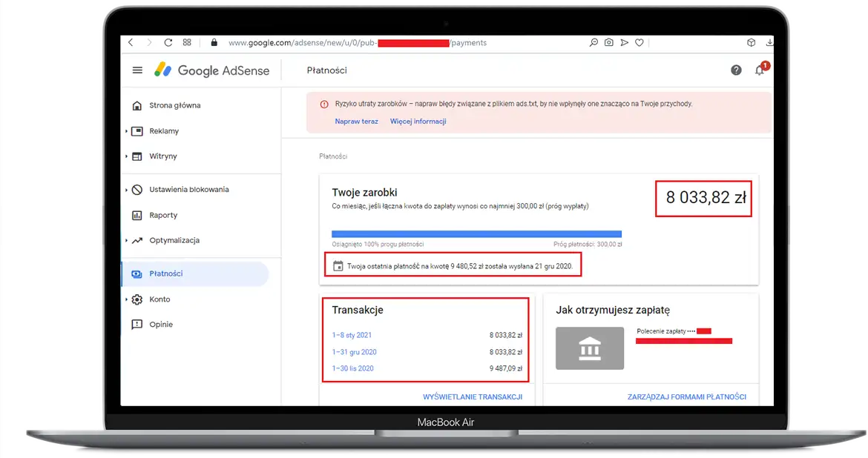Click the calendar icon by last payment
This screenshot has width=868, height=458.
click(x=338, y=266)
